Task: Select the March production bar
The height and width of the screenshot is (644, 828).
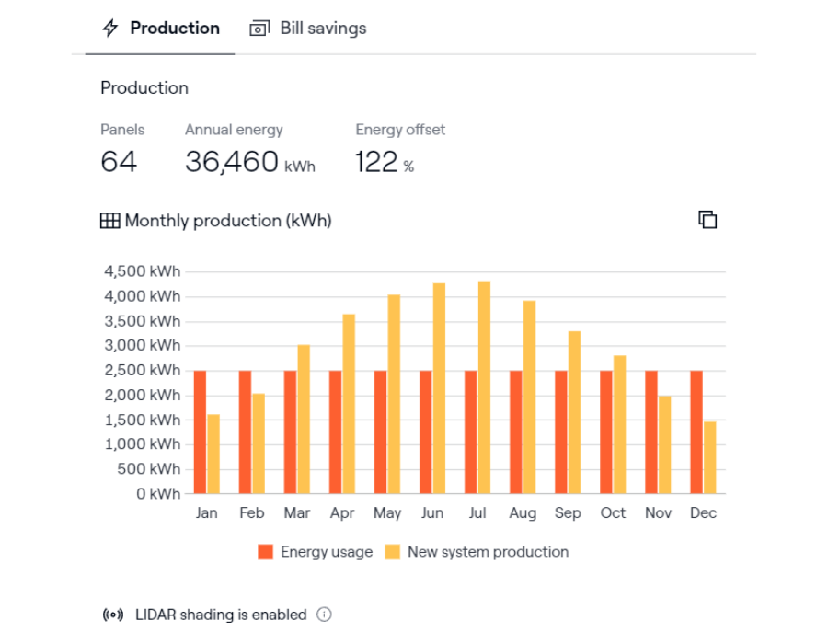Action: click(x=304, y=420)
